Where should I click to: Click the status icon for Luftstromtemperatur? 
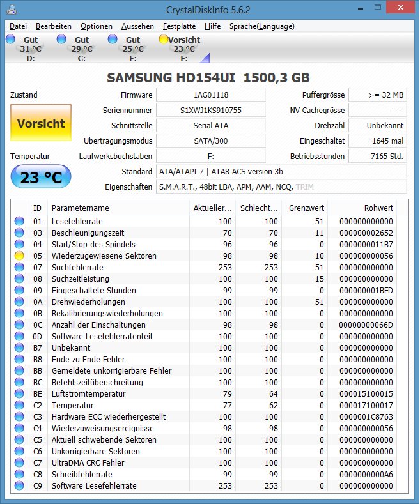click(19, 393)
